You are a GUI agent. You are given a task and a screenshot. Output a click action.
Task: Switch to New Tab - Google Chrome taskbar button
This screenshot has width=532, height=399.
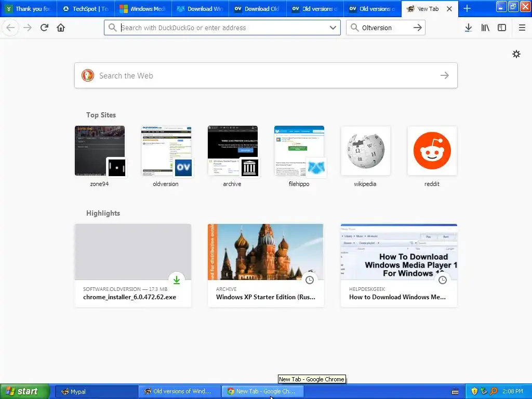[262, 392]
